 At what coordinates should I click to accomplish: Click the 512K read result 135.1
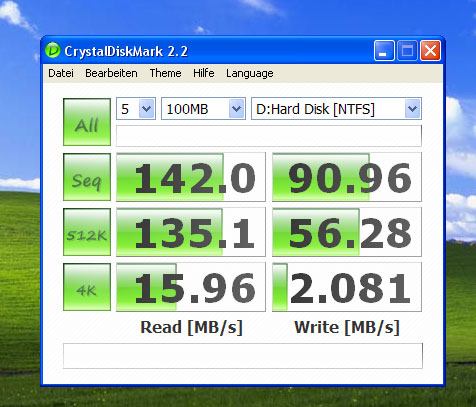click(x=191, y=232)
